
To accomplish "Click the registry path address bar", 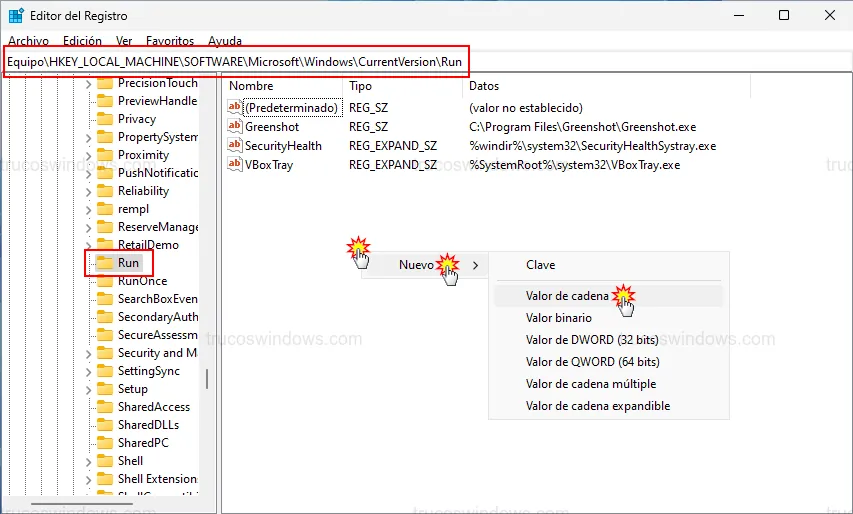I will pyautogui.click(x=235, y=61).
